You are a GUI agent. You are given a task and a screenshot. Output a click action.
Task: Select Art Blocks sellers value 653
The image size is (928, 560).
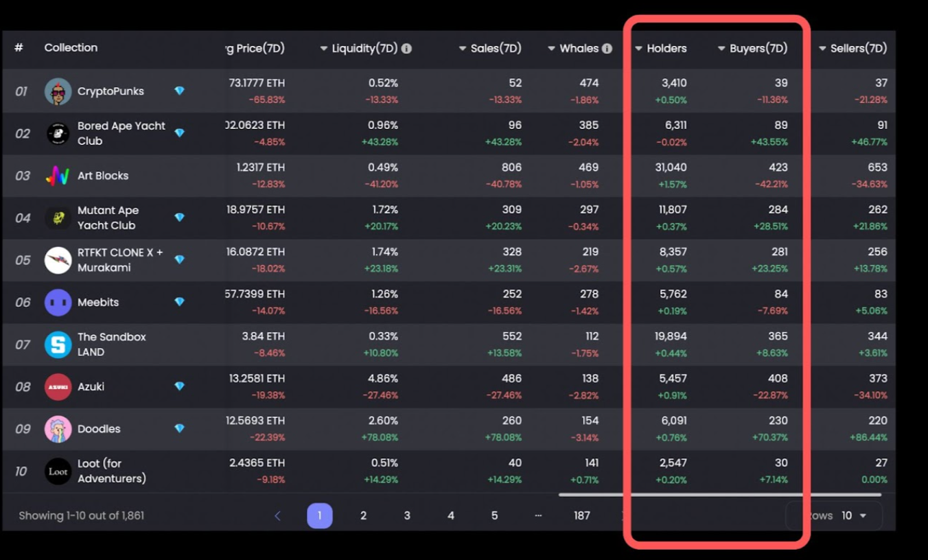(877, 167)
